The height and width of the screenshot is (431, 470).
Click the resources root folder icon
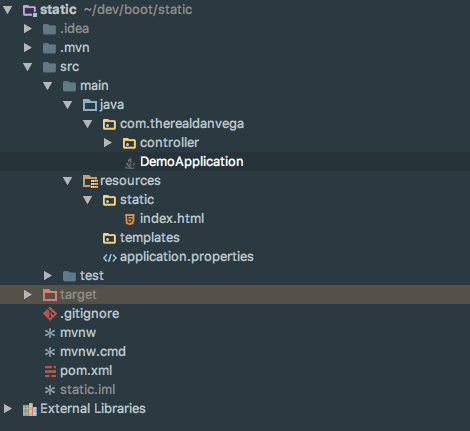(x=90, y=182)
